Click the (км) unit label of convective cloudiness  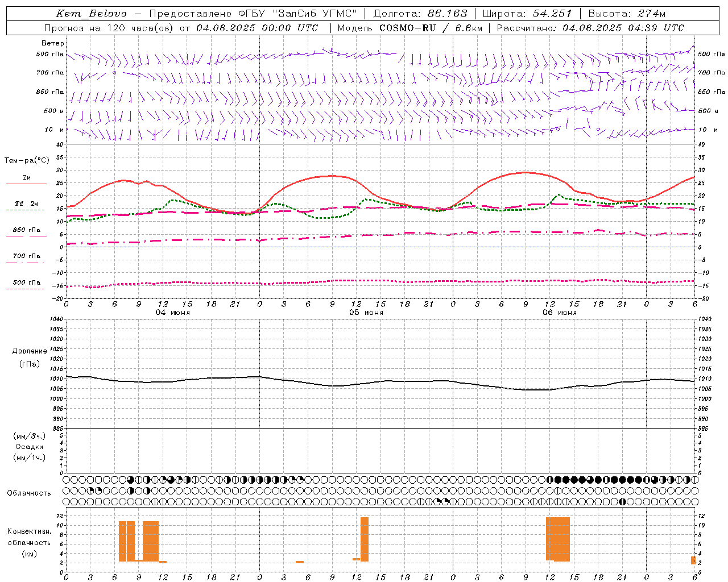coord(29,554)
